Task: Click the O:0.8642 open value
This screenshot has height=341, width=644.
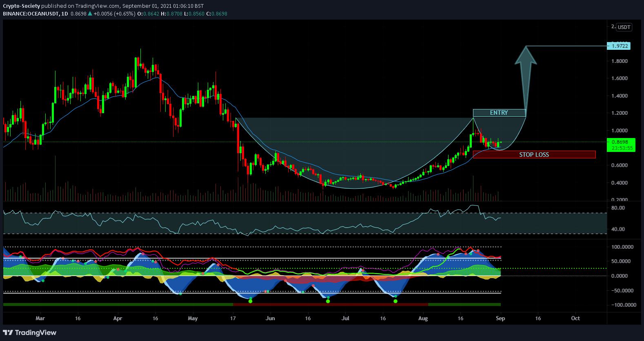Action: 148,13
